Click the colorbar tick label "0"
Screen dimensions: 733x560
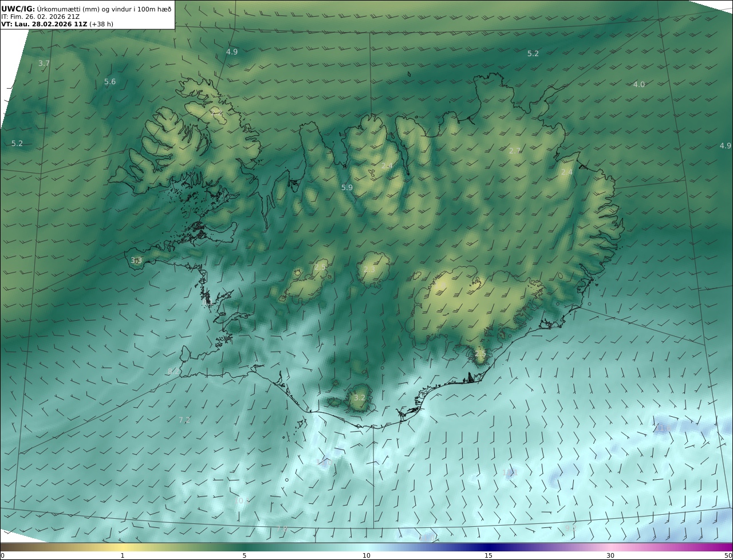pos(2,555)
